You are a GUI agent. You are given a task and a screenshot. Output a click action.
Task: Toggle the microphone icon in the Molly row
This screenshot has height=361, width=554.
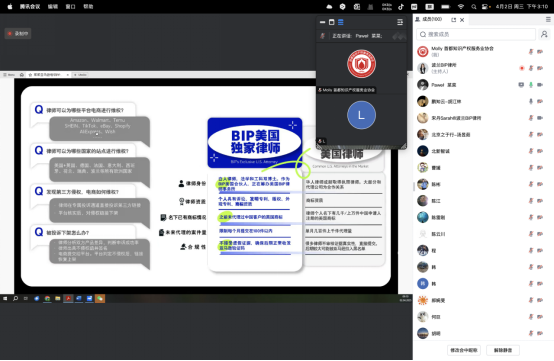pos(531,52)
